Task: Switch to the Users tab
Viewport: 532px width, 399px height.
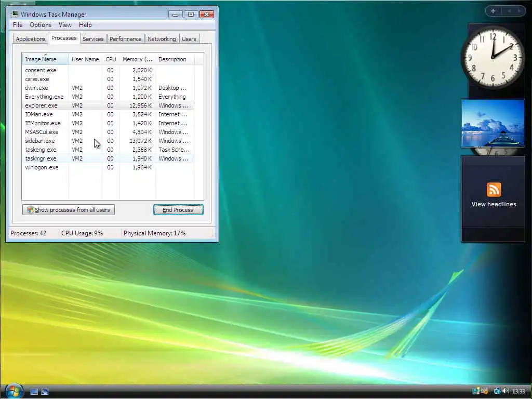Action: [x=189, y=39]
